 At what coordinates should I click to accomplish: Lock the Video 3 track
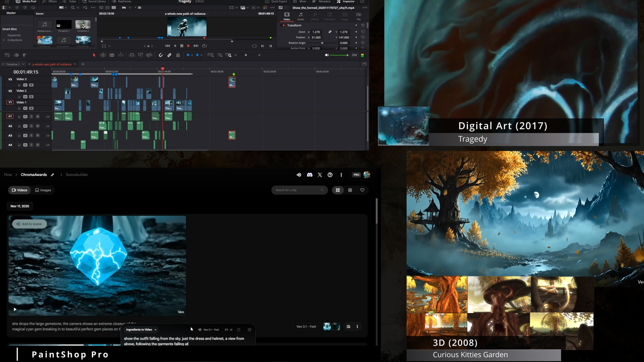pos(19,85)
